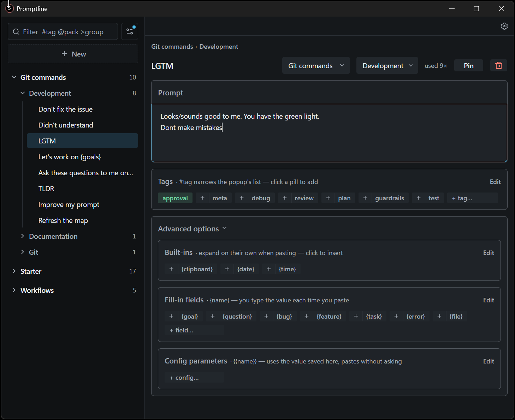515x420 pixels.
Task: Add the plan tag with its plus icon
Action: [328, 198]
